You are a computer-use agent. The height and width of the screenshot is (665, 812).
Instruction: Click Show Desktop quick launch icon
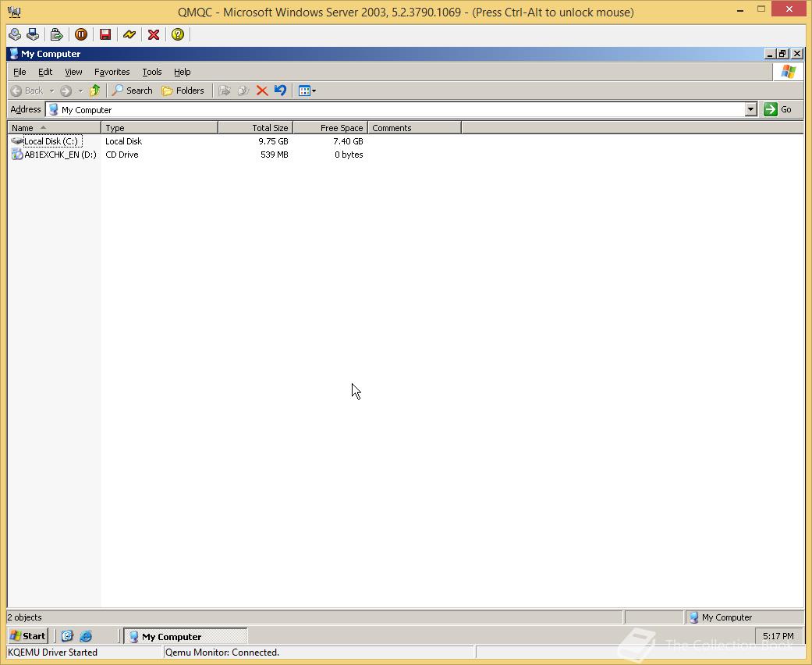pyautogui.click(x=67, y=636)
